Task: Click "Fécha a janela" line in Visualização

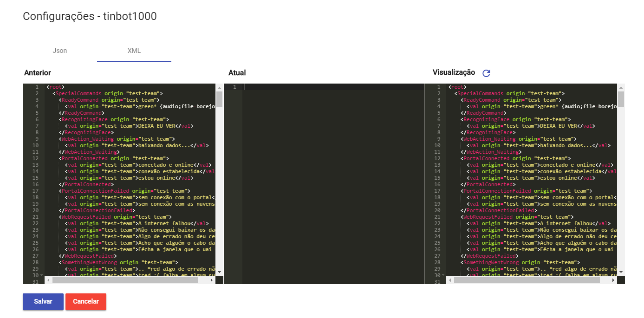Action: pyautogui.click(x=542, y=249)
